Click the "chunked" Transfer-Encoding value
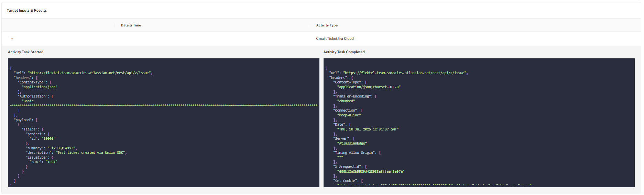Image resolution: width=644 pixels, height=195 pixels. tap(346, 101)
